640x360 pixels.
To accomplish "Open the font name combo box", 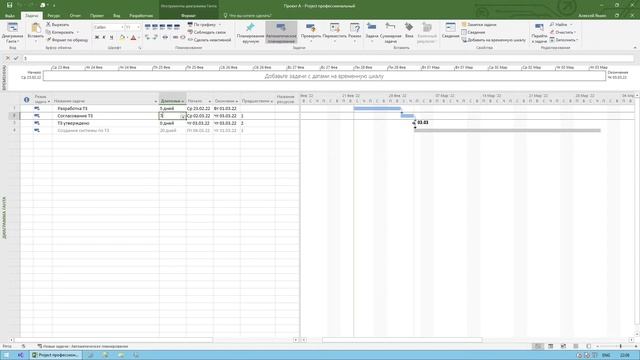I will [108, 27].
